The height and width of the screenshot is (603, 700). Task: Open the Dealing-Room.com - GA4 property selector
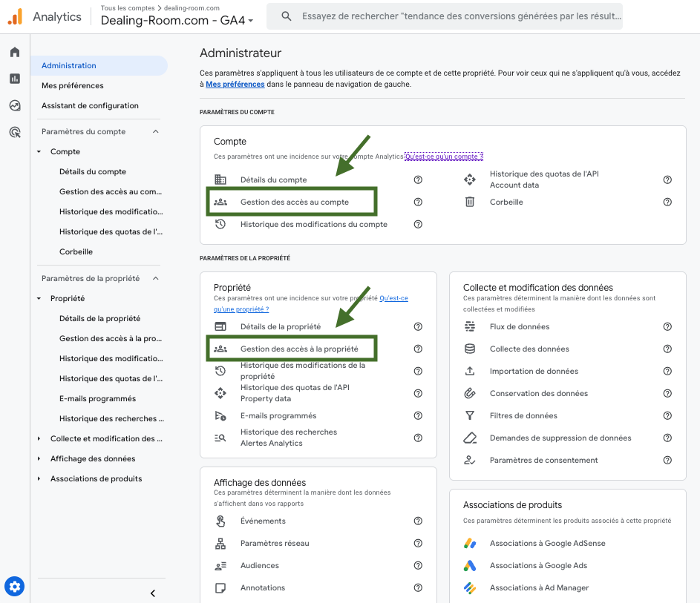click(x=177, y=21)
